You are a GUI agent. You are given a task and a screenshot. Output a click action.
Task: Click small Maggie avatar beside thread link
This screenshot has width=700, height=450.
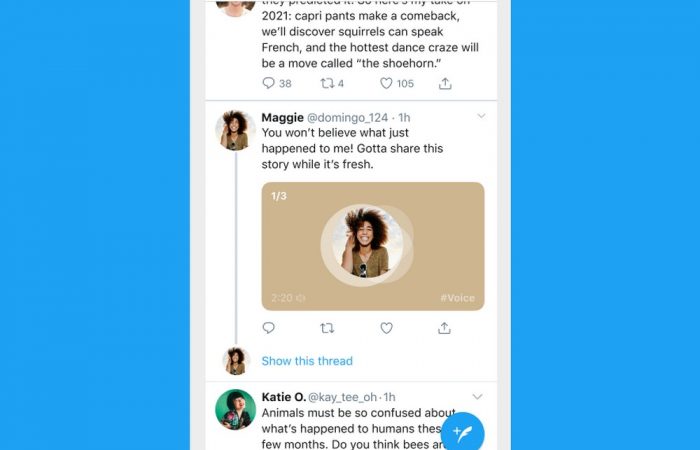click(235, 360)
